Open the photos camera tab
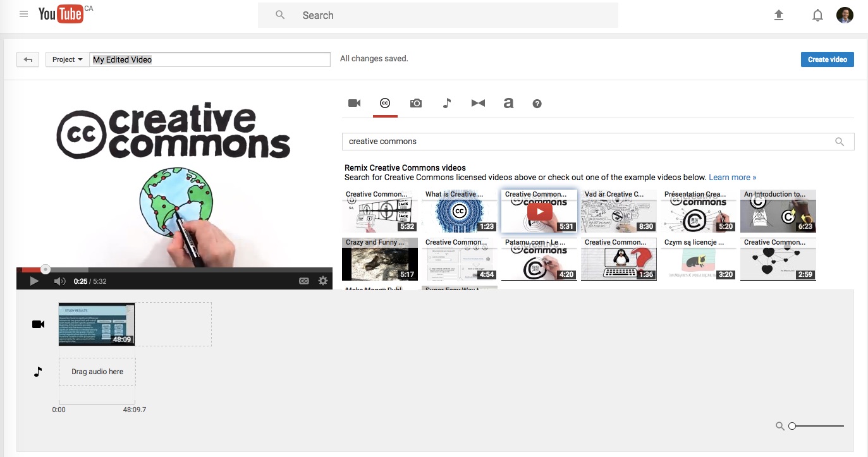Image resolution: width=868 pixels, height=457 pixels. (415, 103)
